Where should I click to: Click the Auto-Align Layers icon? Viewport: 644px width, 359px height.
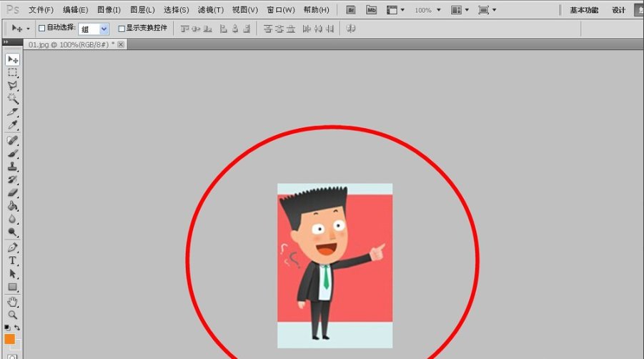point(351,29)
